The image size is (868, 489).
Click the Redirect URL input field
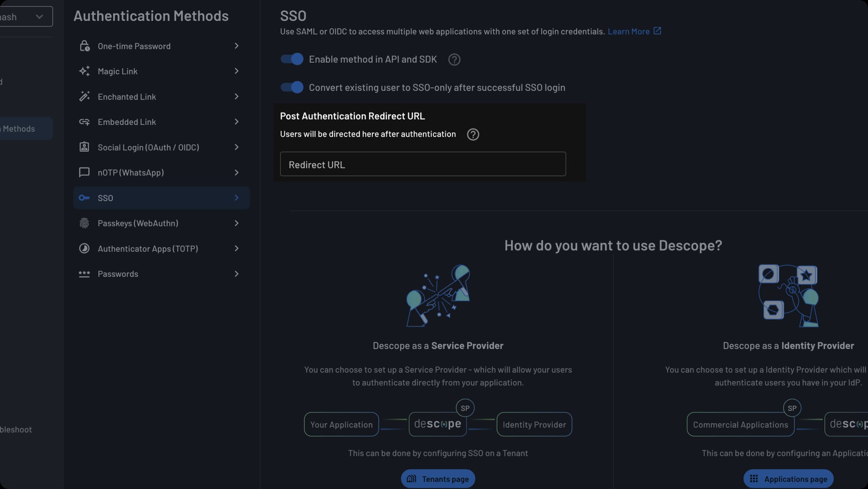423,164
